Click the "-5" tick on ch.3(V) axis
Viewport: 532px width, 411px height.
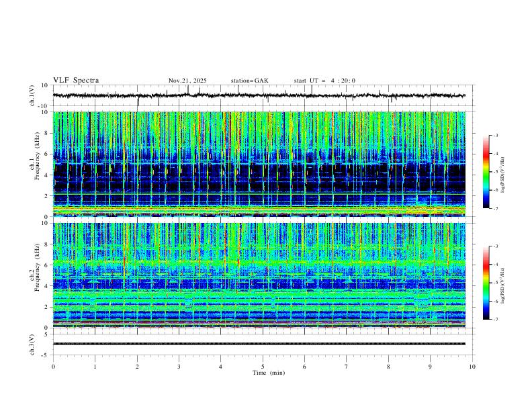pyautogui.click(x=45, y=355)
